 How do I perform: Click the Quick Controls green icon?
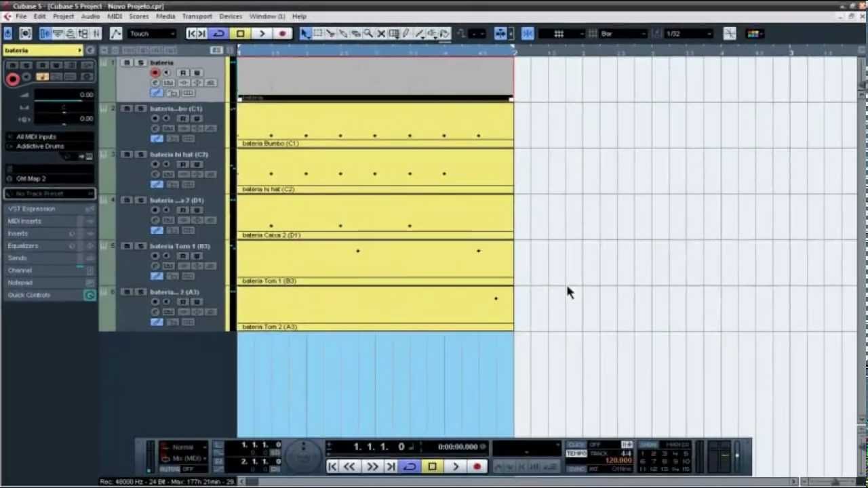click(90, 295)
